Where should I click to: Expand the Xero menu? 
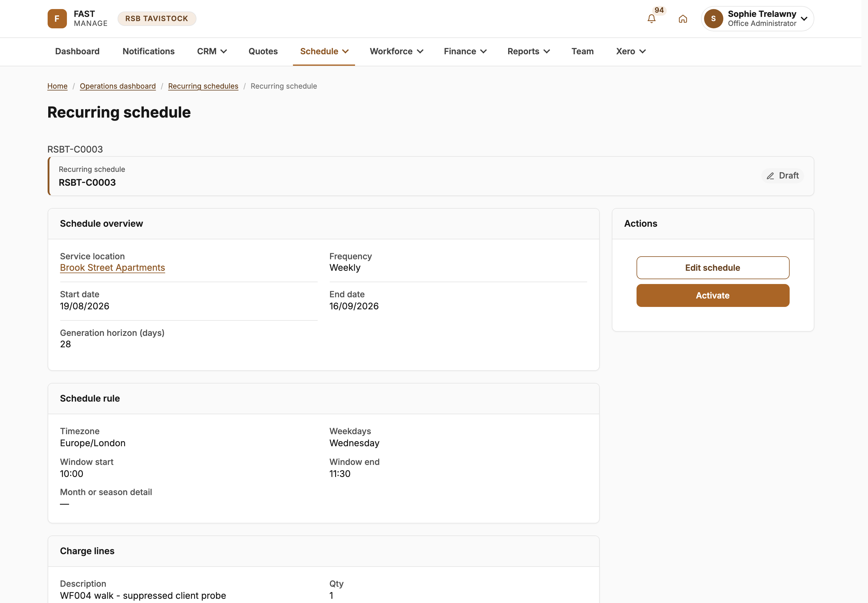631,51
